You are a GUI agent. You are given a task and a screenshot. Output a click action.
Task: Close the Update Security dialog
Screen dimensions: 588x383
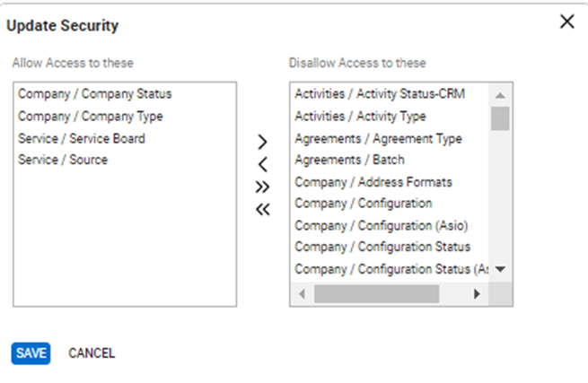[x=566, y=22]
